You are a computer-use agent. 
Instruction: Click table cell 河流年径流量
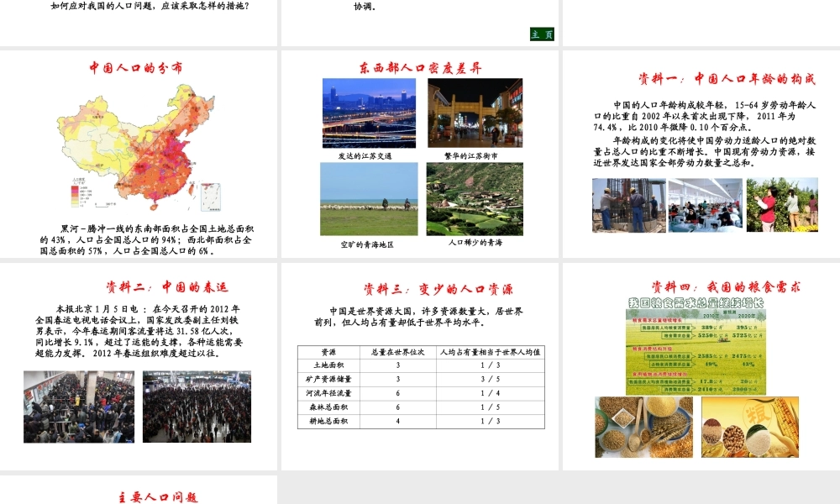tap(329, 393)
